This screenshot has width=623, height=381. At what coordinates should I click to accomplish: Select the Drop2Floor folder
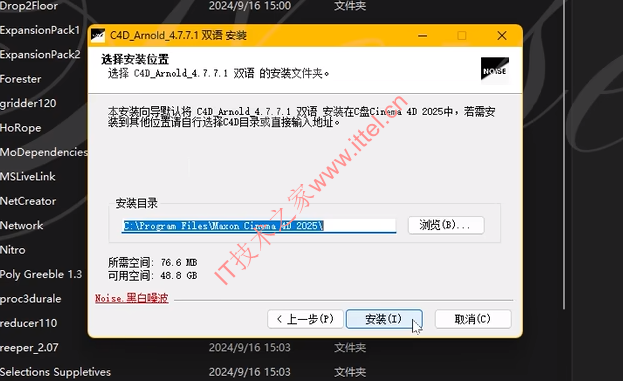(29, 6)
